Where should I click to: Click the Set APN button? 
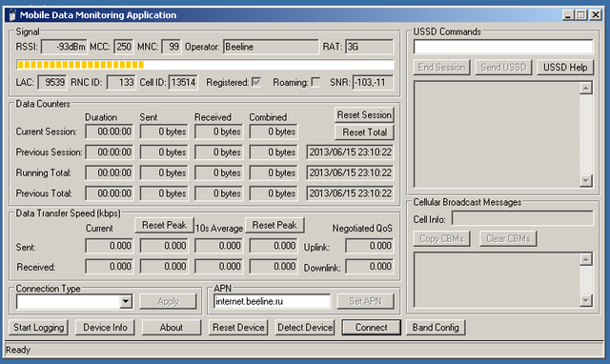(x=365, y=301)
